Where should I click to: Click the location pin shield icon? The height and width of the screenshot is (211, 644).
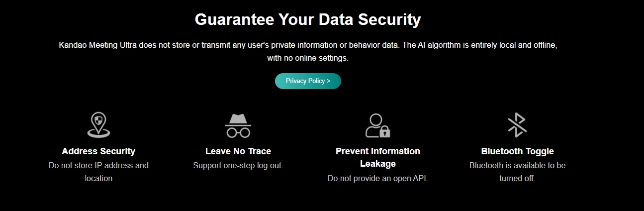click(x=98, y=125)
